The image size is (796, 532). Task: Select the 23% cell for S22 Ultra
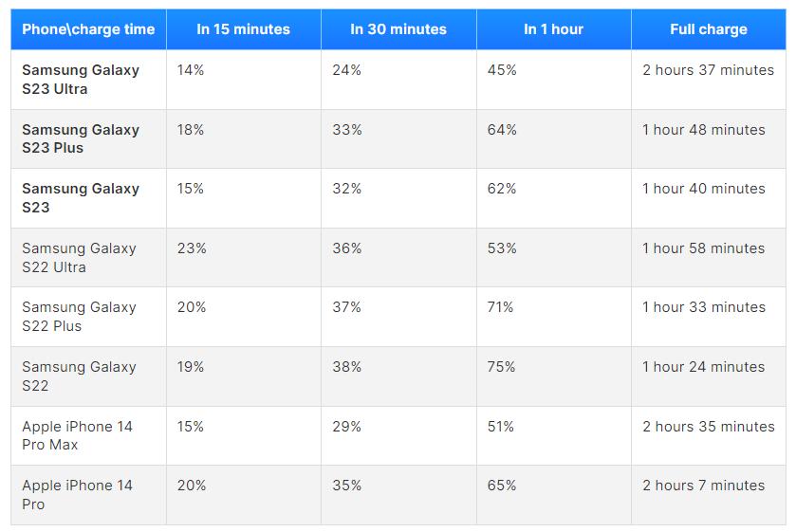(x=192, y=248)
